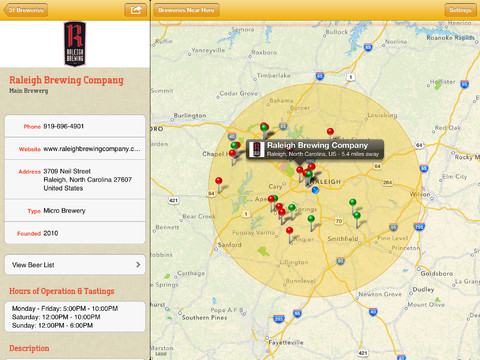Screen dimensions: 480x360
Task: Tap the Southern Pines map label
Action: click(204, 318)
